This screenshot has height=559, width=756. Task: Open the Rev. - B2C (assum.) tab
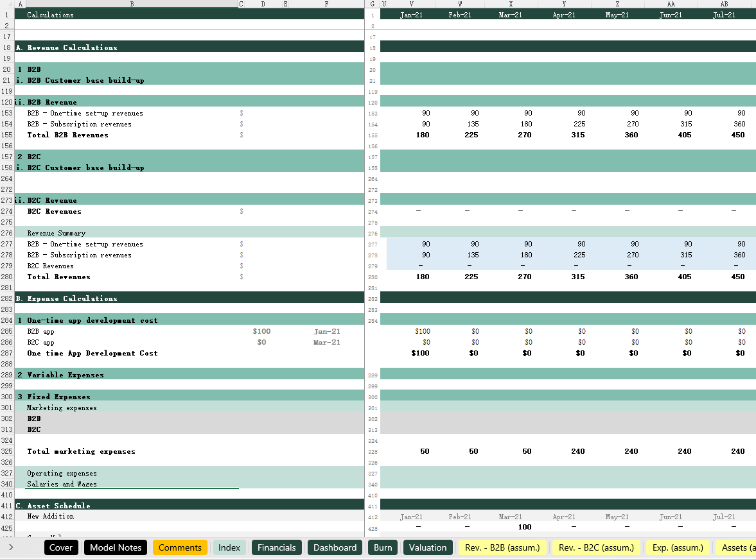point(596,547)
